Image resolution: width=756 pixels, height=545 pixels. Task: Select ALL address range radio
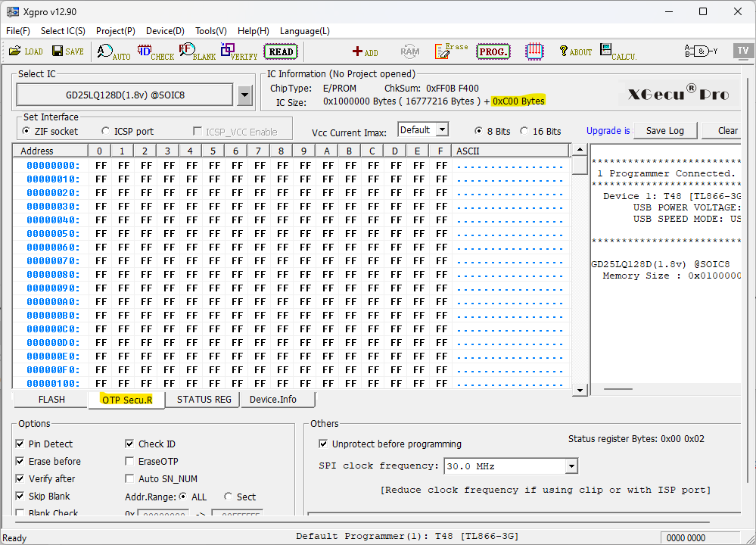[x=182, y=497]
